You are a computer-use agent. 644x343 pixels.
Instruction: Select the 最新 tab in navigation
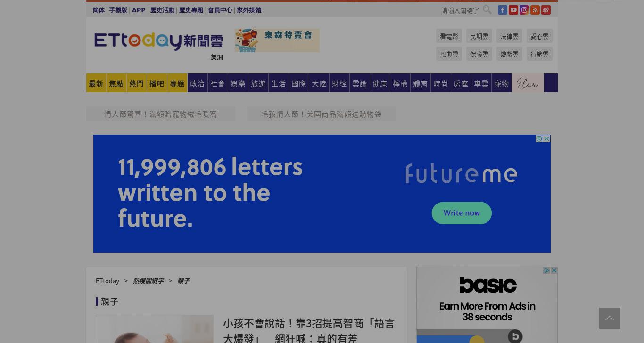pos(96,83)
